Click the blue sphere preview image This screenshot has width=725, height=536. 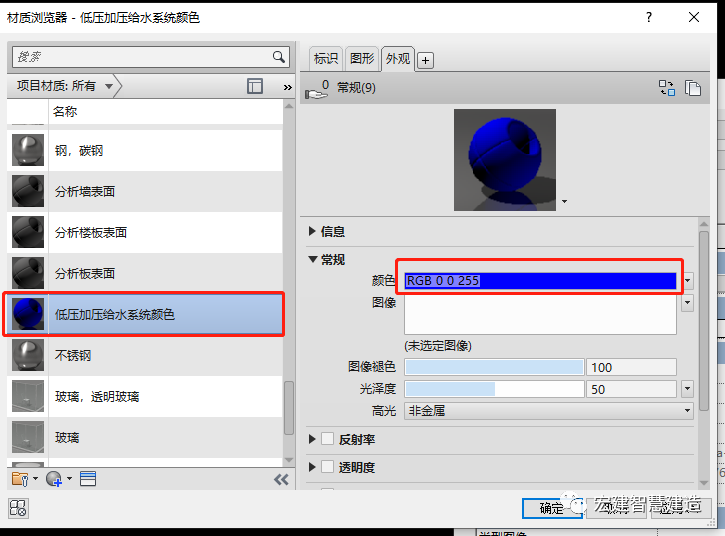click(505, 160)
